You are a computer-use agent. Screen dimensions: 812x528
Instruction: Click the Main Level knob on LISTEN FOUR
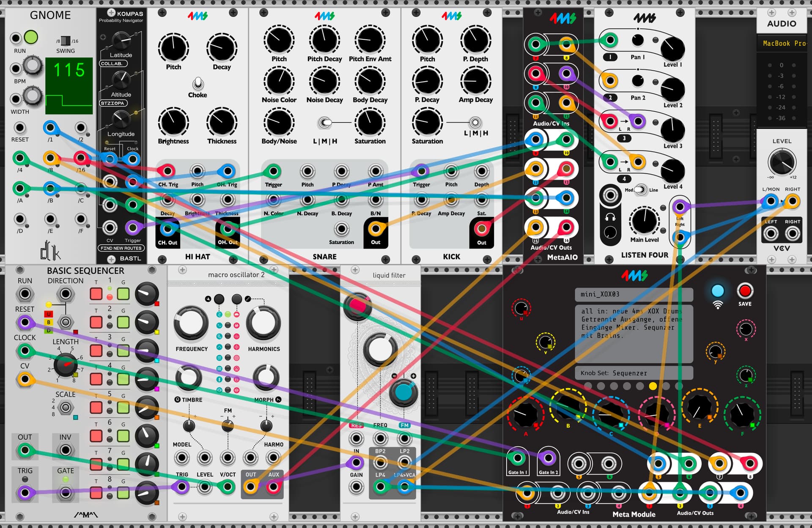[645, 221]
